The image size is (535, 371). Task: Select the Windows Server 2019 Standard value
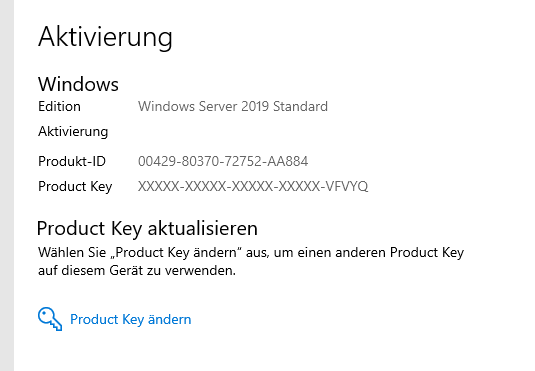[x=233, y=106]
